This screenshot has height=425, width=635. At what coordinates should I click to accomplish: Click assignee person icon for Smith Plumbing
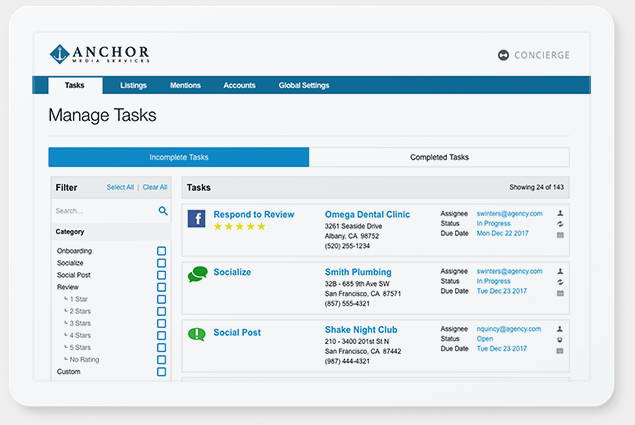pyautogui.click(x=560, y=271)
